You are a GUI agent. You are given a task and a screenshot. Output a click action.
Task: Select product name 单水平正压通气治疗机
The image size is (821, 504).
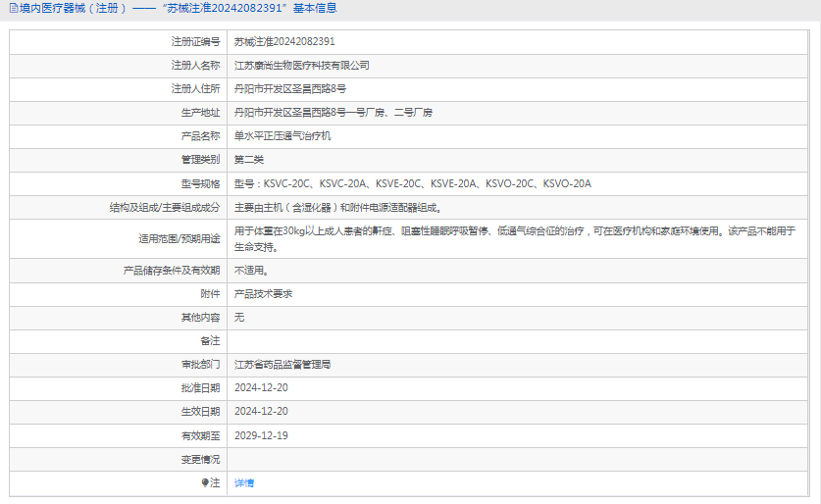[x=282, y=136]
